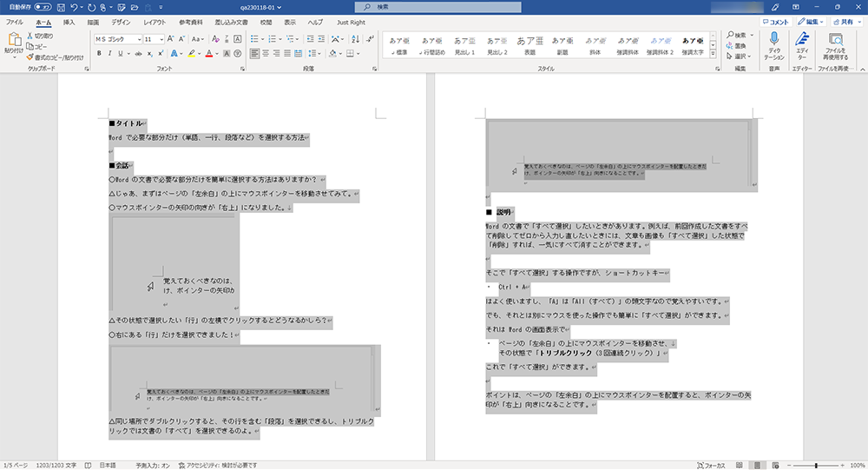Apply the 強調太字 style

click(x=693, y=45)
